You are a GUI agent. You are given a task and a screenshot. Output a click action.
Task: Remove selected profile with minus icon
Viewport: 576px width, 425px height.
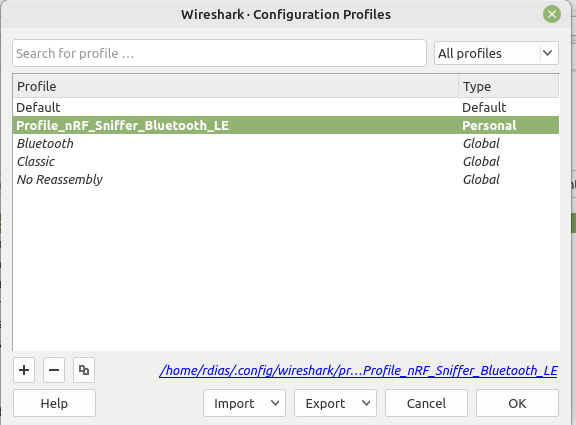(x=54, y=370)
